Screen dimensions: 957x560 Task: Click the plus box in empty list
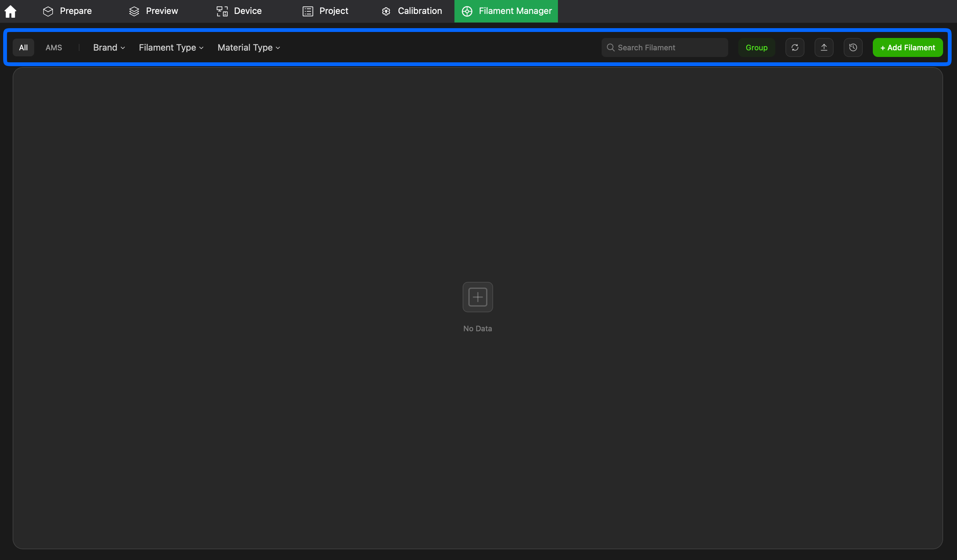478,297
